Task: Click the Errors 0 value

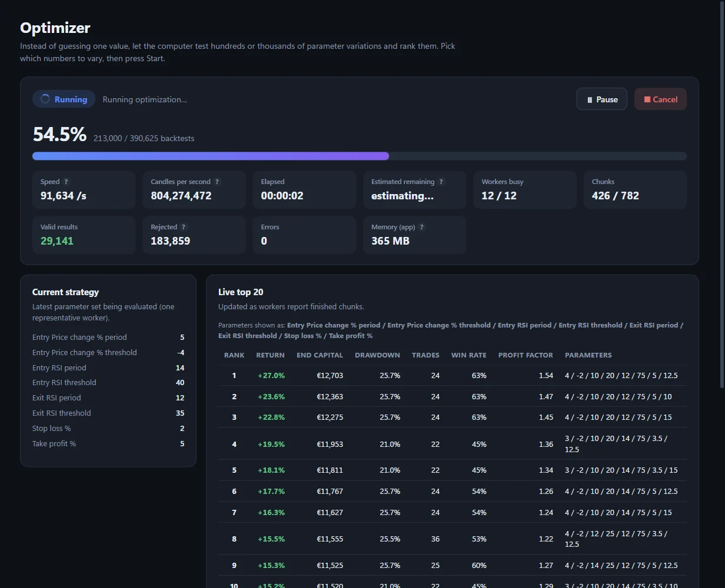Action: (x=264, y=241)
